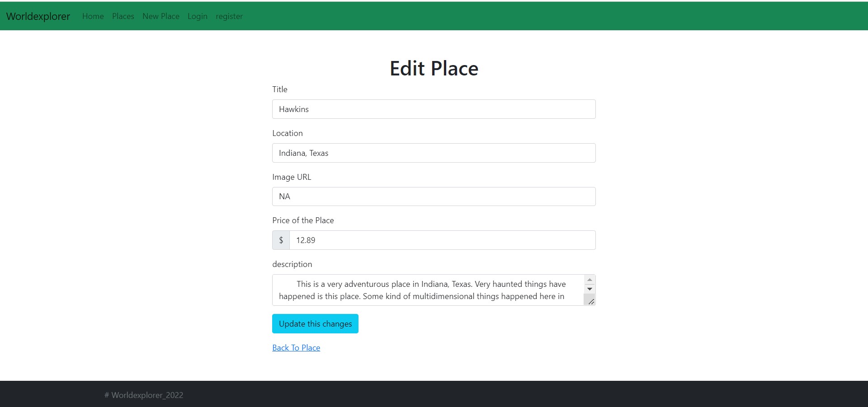Select the Image URL field showing NA
This screenshot has height=407, width=868.
pos(434,196)
